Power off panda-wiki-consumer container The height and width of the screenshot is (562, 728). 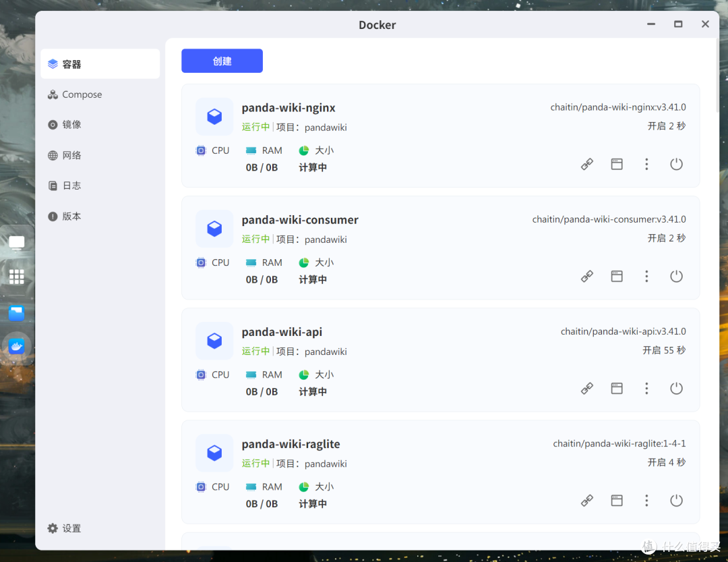(676, 276)
